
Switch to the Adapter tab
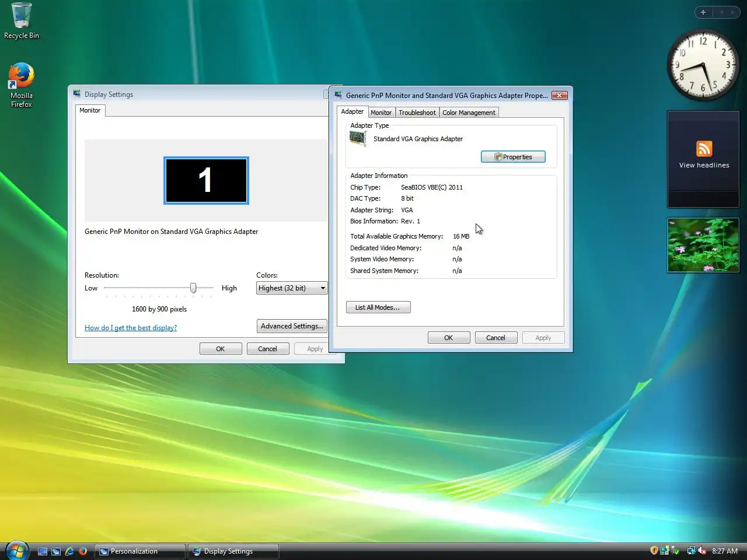pyautogui.click(x=352, y=111)
